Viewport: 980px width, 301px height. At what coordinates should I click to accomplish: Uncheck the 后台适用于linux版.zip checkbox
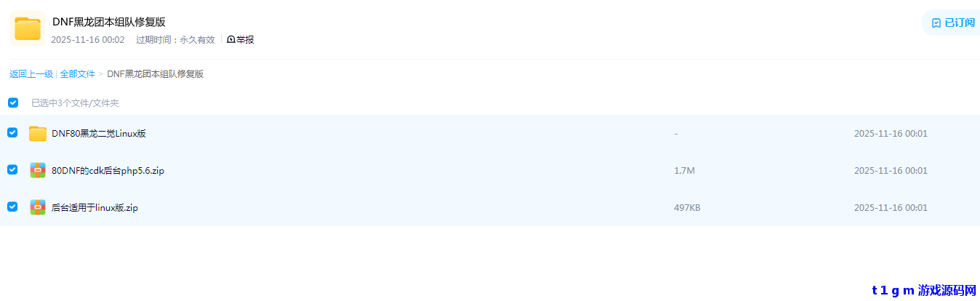click(x=12, y=206)
